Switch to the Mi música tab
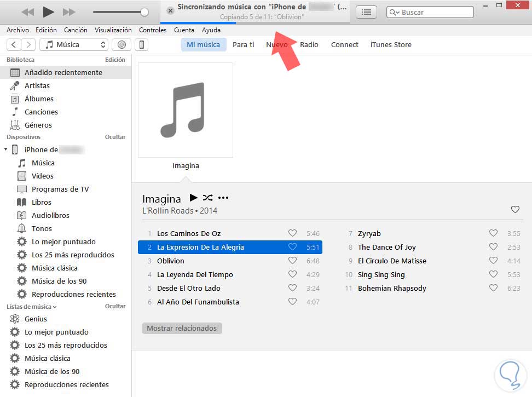The height and width of the screenshot is (397, 532). pos(204,45)
